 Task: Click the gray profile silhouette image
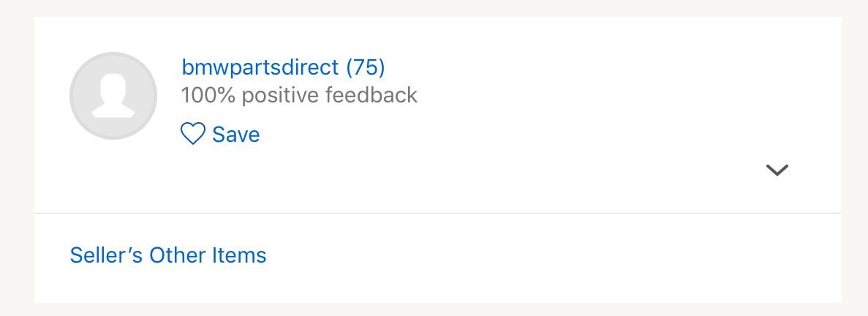click(x=113, y=96)
